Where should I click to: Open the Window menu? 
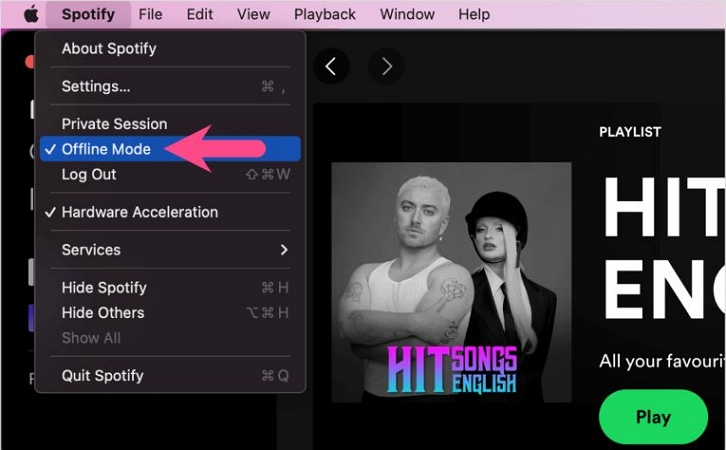(406, 14)
